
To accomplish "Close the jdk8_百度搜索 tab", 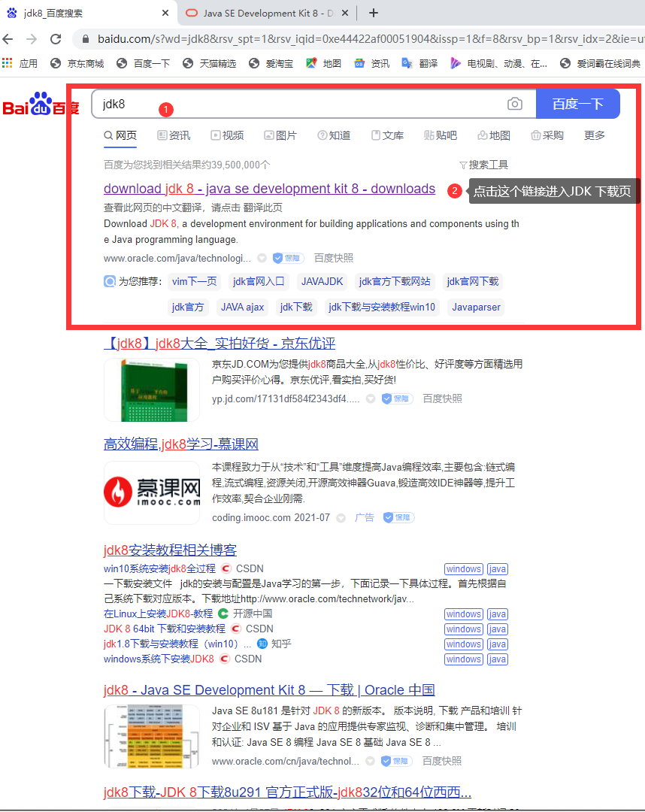I will 165,13.
